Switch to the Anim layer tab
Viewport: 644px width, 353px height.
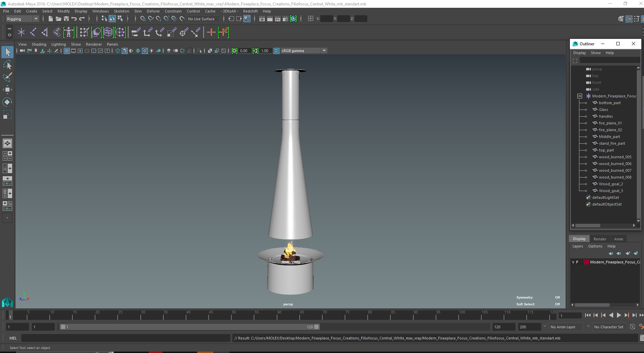(618, 239)
